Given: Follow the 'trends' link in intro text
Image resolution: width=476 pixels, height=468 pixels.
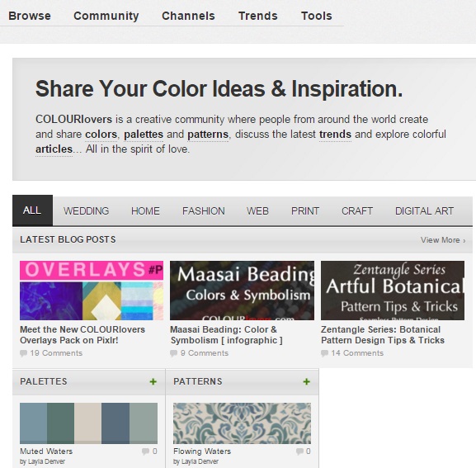Looking at the screenshot, I should click(x=335, y=135).
